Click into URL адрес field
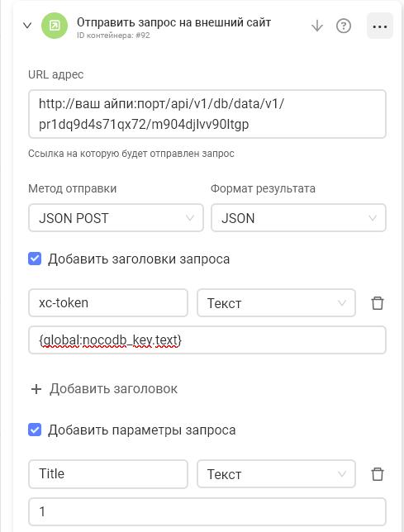The height and width of the screenshot is (532, 404). pyautogui.click(x=207, y=114)
